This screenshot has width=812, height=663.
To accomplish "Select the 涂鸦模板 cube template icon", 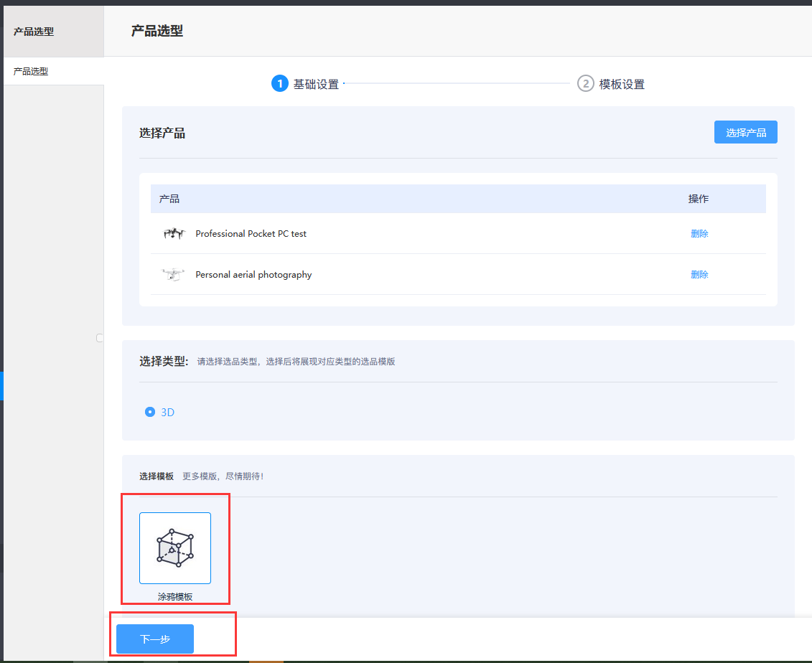I will point(174,547).
